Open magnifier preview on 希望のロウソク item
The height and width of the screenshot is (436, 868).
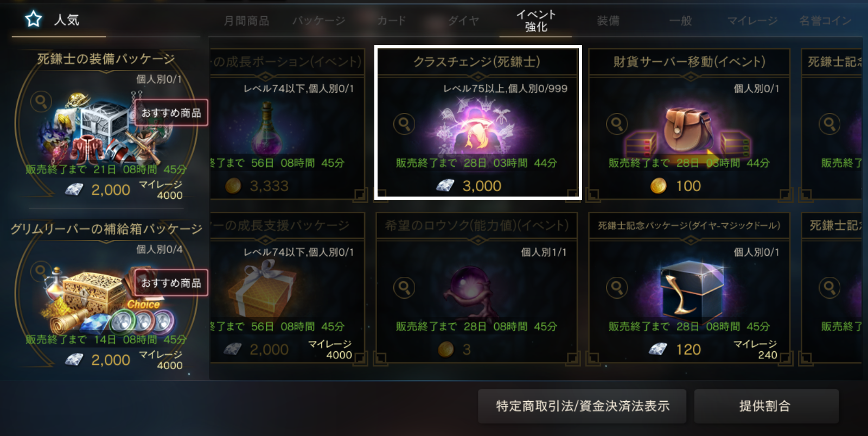pyautogui.click(x=404, y=288)
